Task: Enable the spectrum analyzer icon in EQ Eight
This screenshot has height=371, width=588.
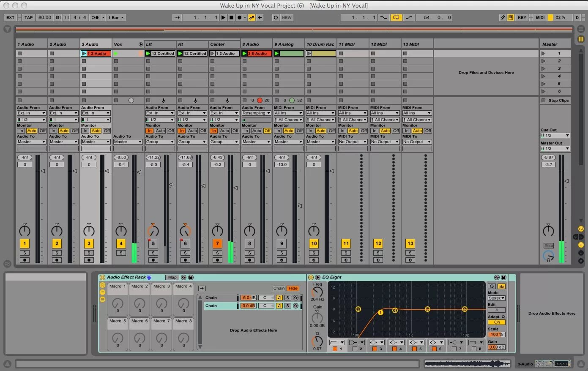Action: [x=501, y=286]
